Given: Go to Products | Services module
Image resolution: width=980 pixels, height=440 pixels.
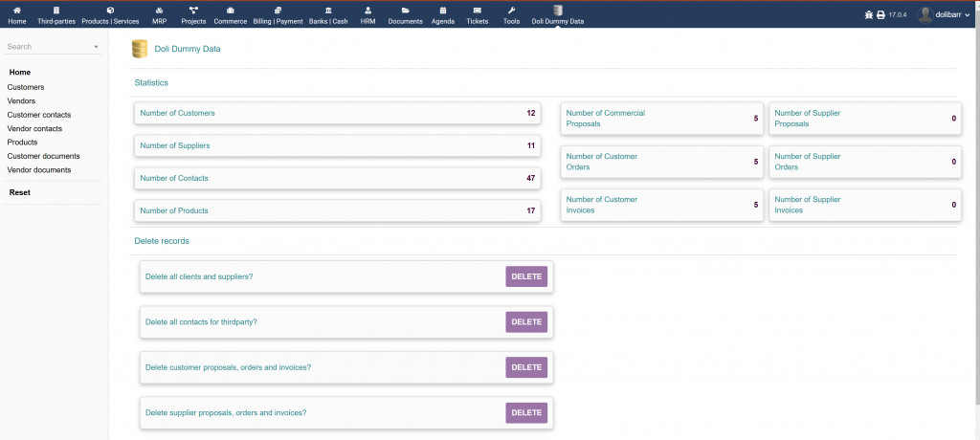Looking at the screenshot, I should [x=110, y=11].
